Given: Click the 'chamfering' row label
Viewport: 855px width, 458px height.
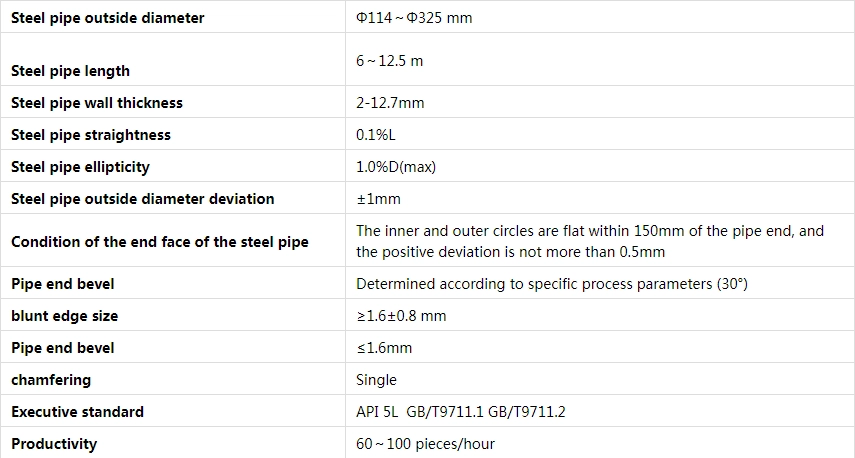Looking at the screenshot, I should [x=51, y=380].
